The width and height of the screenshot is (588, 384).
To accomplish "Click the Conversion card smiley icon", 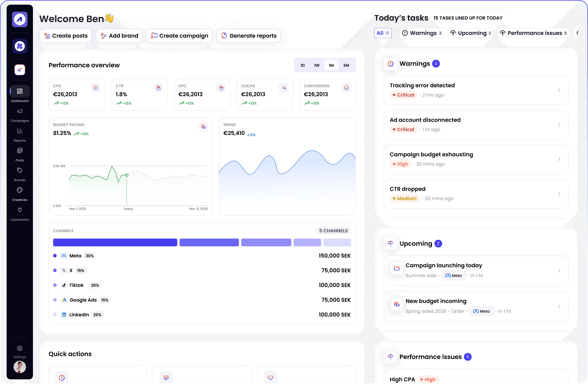I will [346, 88].
